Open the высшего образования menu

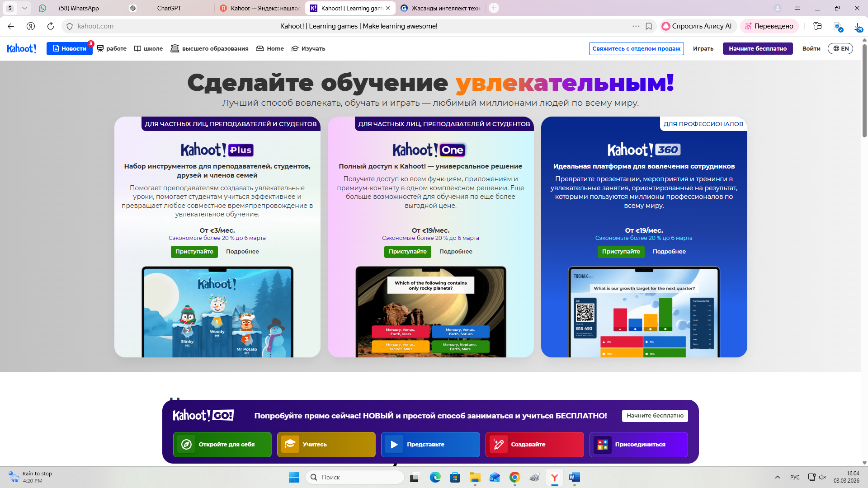click(x=210, y=48)
